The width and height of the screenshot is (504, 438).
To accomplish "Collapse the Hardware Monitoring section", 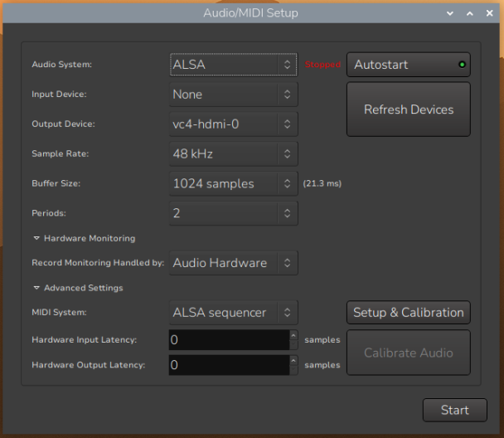I will click(x=37, y=238).
